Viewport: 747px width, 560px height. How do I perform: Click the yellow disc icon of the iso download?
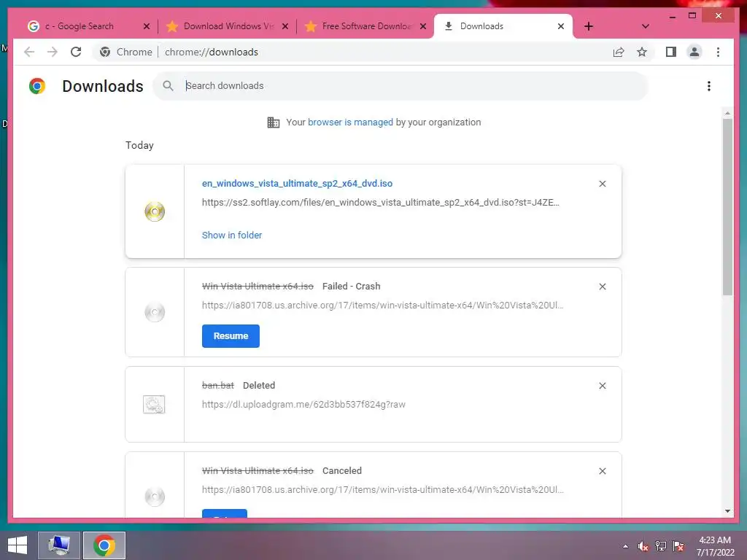[155, 211]
